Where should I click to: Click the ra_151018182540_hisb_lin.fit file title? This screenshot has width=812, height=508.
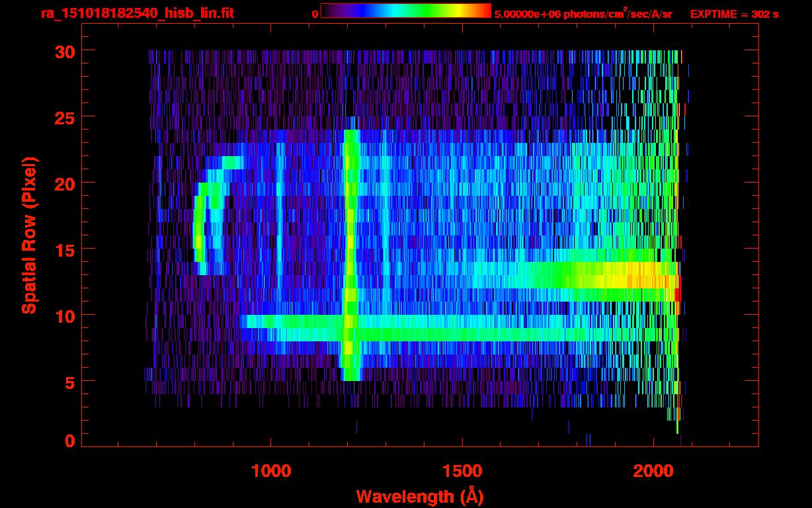point(137,13)
